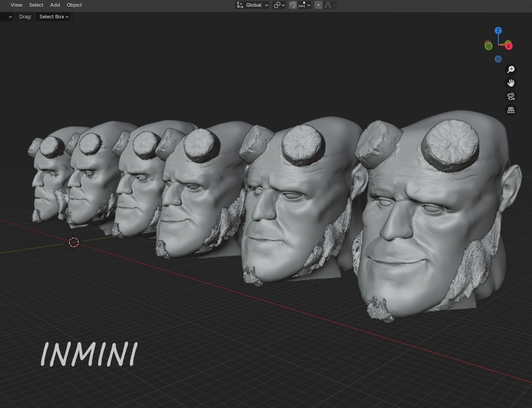Viewport: 532px width, 408px height.
Task: Open the Global transform orientation dropdown
Action: [252, 5]
